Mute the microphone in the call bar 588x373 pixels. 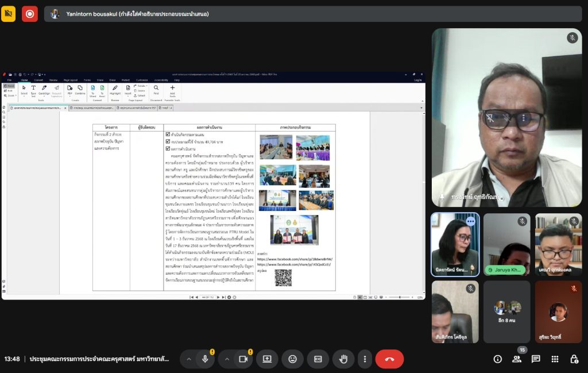click(x=205, y=359)
